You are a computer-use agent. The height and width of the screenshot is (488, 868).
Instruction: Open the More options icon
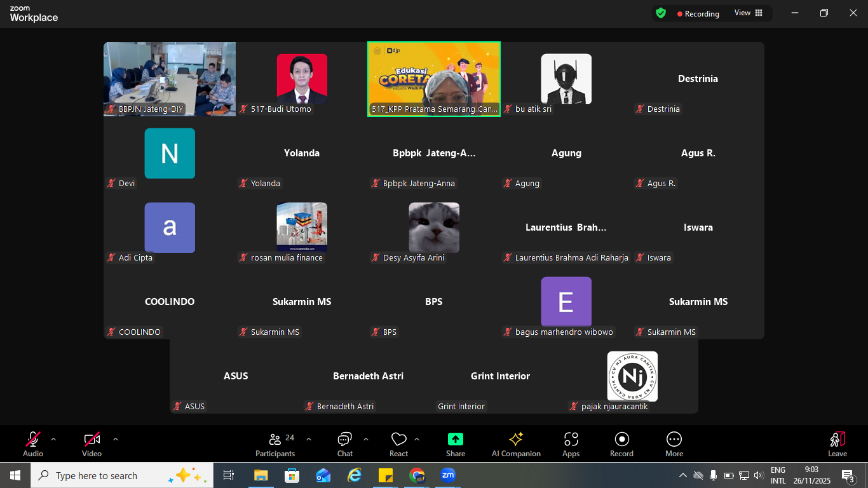click(674, 440)
